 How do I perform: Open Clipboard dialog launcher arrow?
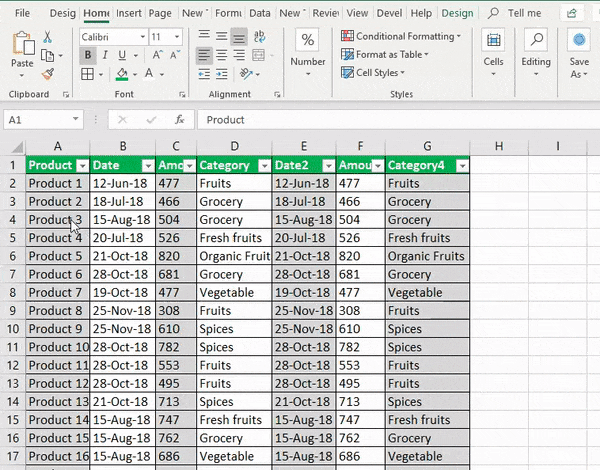66,95
